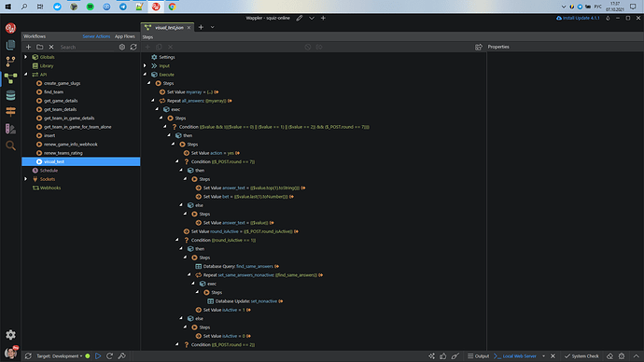The image size is (644, 362).
Task: Open a new editor tab
Action: pos(201,27)
